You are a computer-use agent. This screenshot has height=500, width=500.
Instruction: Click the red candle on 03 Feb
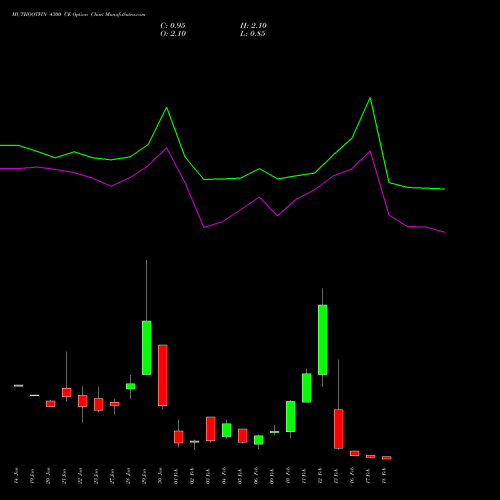(x=211, y=429)
